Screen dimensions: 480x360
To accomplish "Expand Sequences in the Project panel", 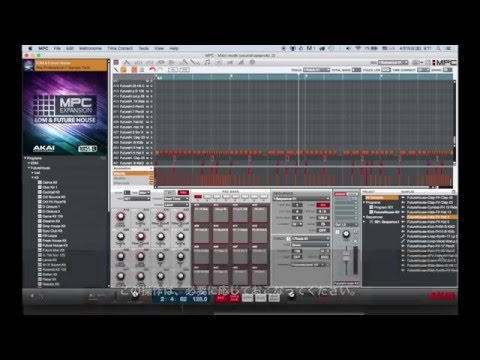I will (364, 217).
